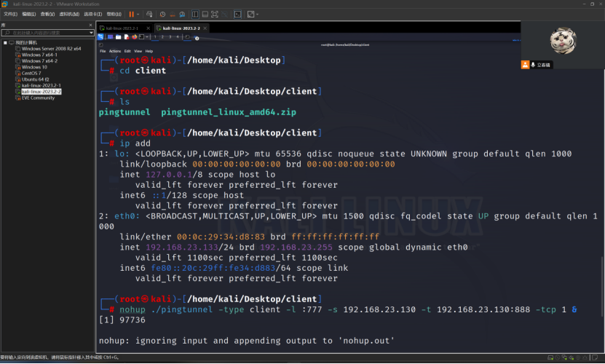Click the revert to snapshot icon
The width and height of the screenshot is (605, 364).
[x=173, y=15]
